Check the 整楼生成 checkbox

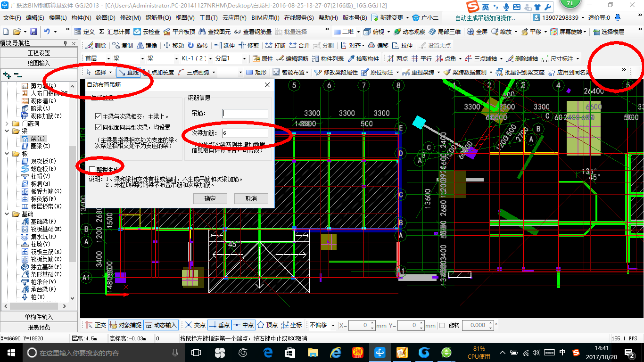pos(92,169)
